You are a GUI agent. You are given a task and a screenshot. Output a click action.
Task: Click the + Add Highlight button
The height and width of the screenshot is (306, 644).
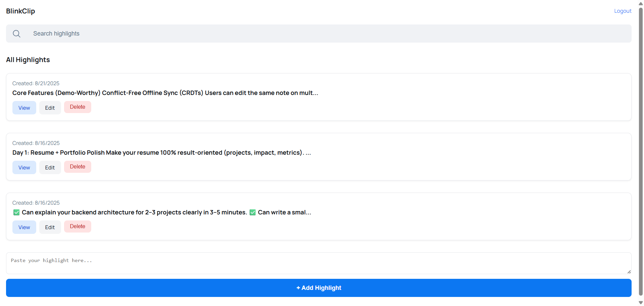(319, 288)
